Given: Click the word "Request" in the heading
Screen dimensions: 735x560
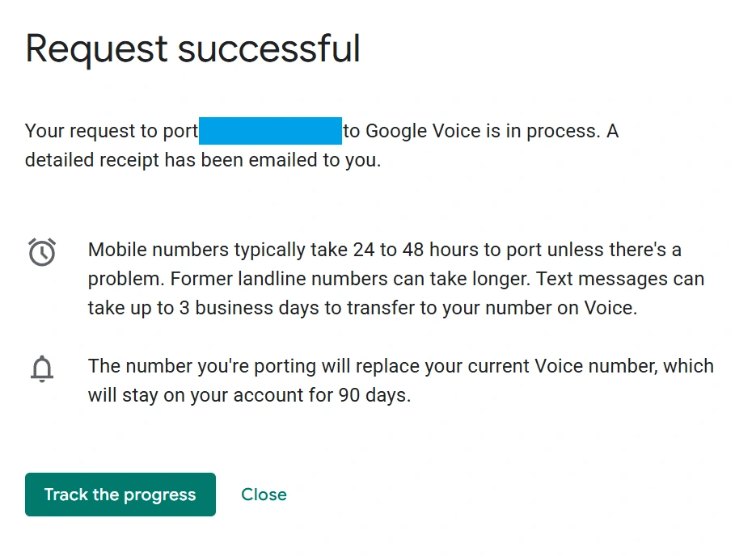Looking at the screenshot, I should [95, 48].
